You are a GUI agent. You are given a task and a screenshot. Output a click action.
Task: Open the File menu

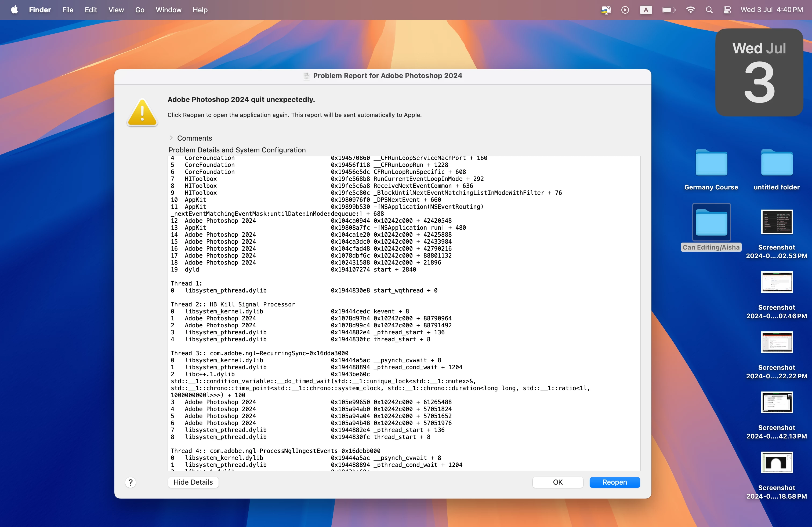tap(68, 10)
